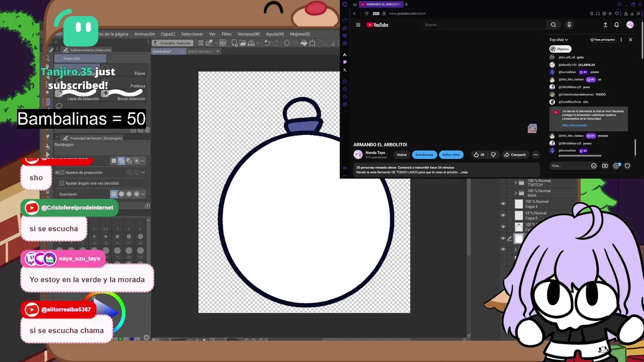Open the Seleccionar menu
Image resolution: width=644 pixels, height=362 pixels.
192,34
